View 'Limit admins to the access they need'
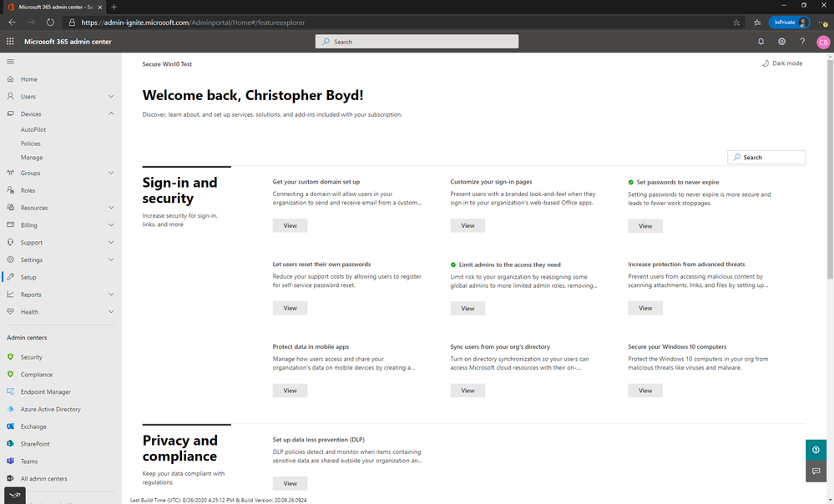Image resolution: width=834 pixels, height=504 pixels. (468, 309)
